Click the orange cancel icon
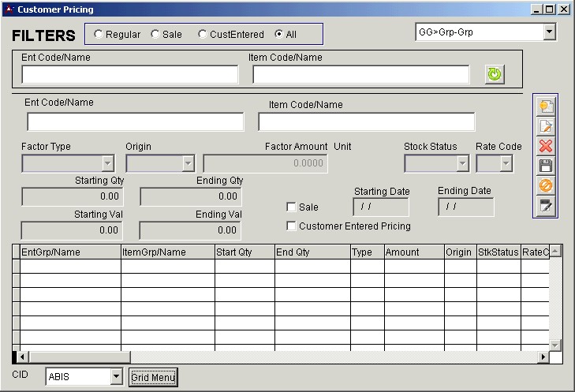This screenshot has width=575, height=392. [x=545, y=185]
